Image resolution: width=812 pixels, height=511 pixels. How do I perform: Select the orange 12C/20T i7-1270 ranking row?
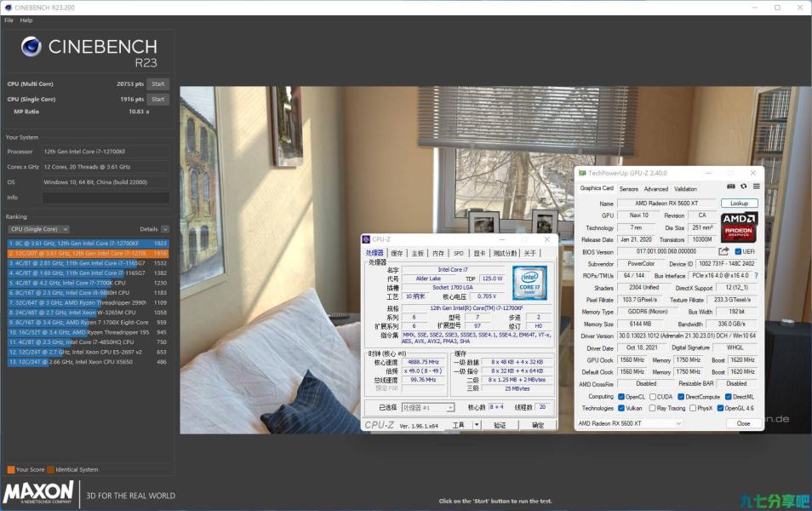88,254
